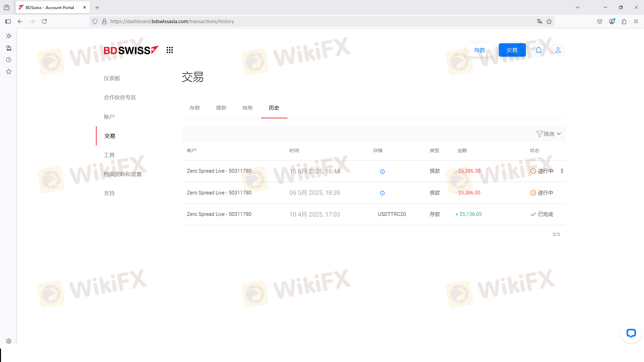This screenshot has height=362, width=644.
Task: Open sidebar settings gear
Action: pyautogui.click(x=9, y=341)
